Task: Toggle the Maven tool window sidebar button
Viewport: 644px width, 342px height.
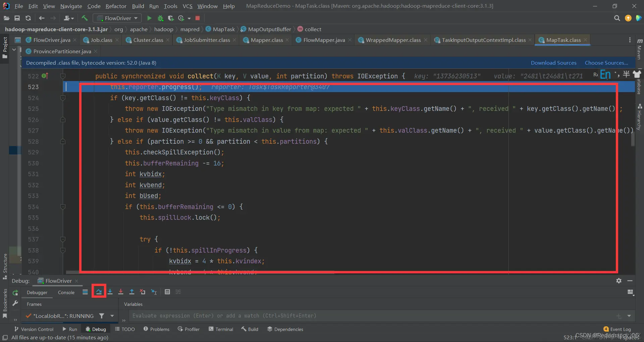Action: [639, 49]
